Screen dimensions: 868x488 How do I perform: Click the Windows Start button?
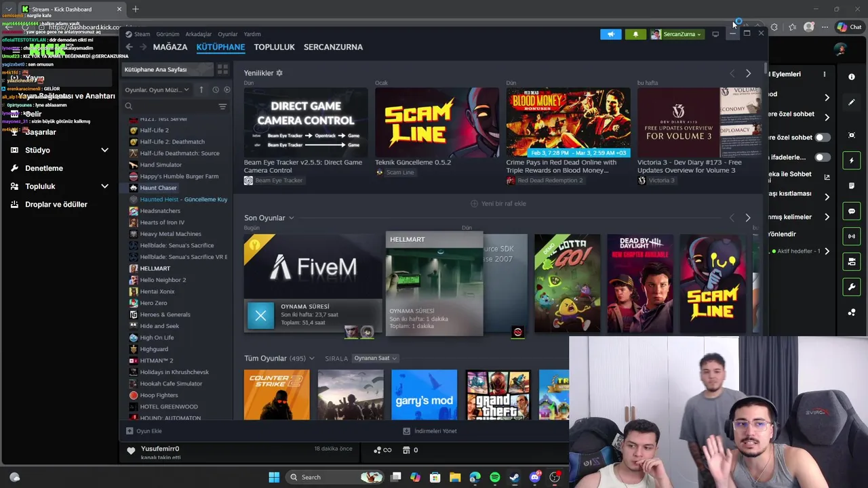pyautogui.click(x=274, y=477)
